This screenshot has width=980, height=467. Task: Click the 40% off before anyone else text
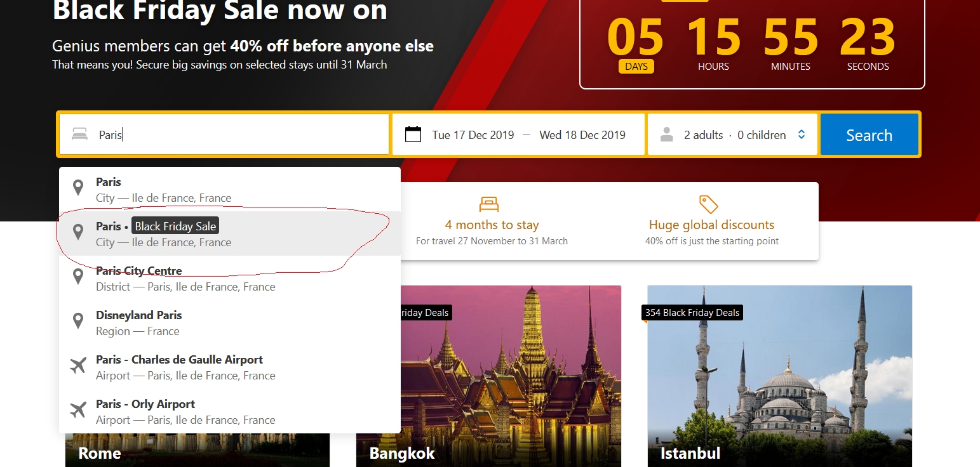(332, 46)
